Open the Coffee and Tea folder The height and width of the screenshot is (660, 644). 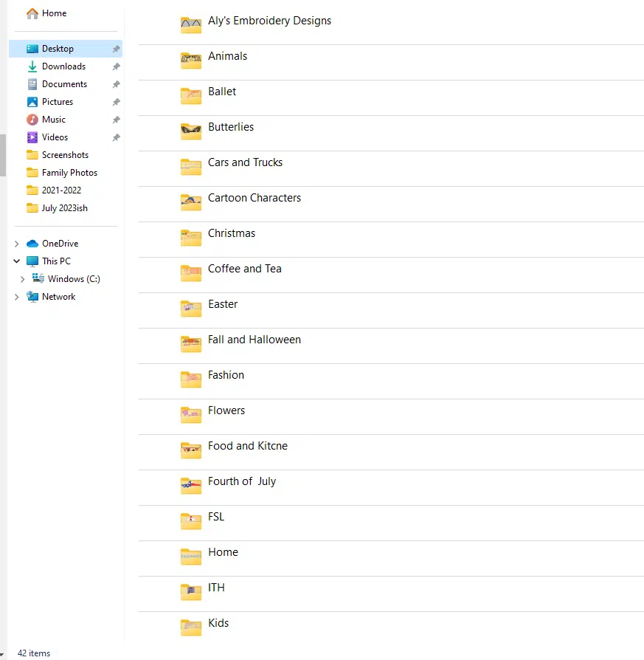pos(244,269)
